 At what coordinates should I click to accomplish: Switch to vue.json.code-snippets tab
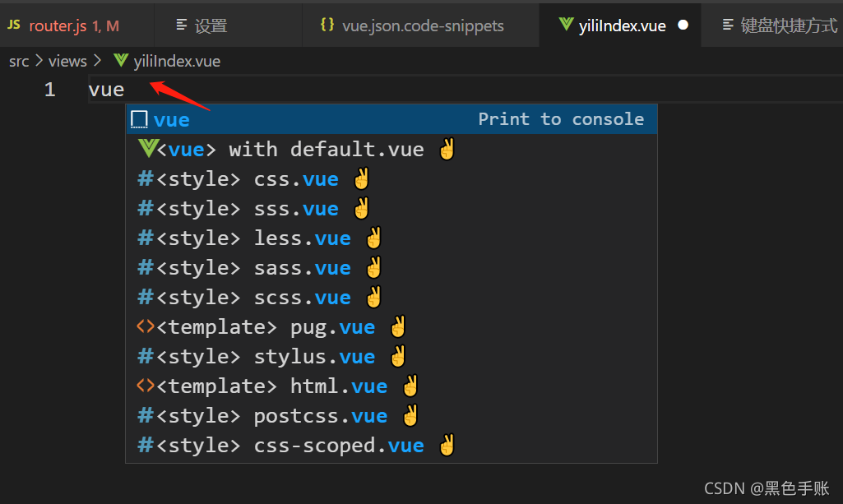point(421,25)
